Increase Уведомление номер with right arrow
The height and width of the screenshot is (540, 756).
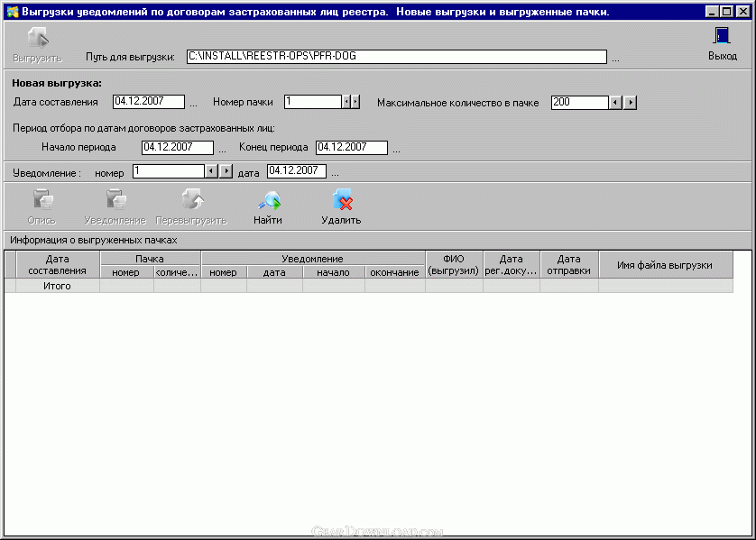point(226,171)
